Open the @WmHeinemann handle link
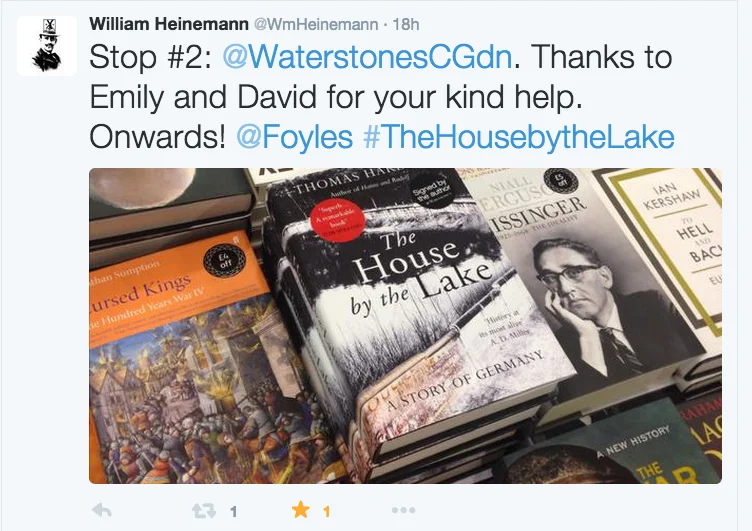 316,24
